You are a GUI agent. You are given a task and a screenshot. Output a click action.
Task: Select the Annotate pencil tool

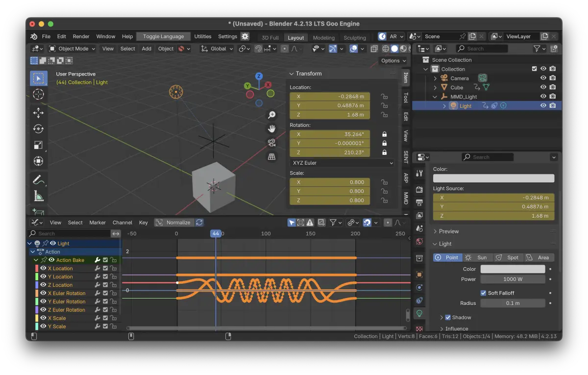pyautogui.click(x=38, y=180)
